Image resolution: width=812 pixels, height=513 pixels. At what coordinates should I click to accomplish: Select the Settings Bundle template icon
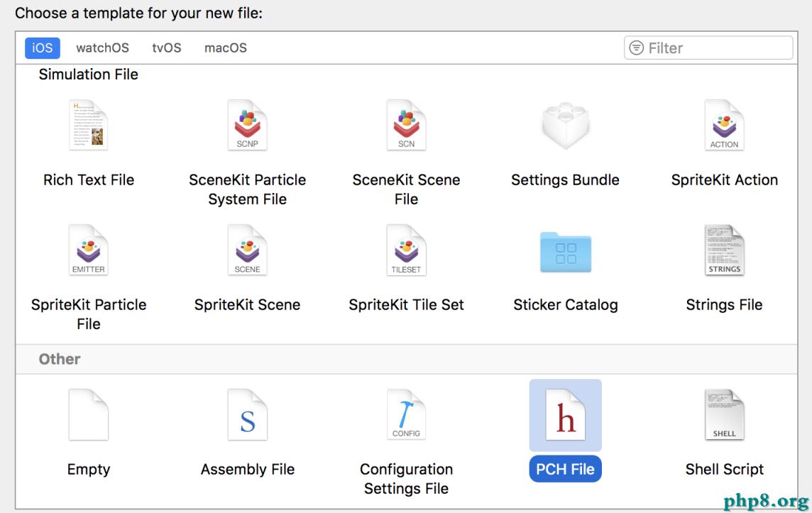pos(565,125)
